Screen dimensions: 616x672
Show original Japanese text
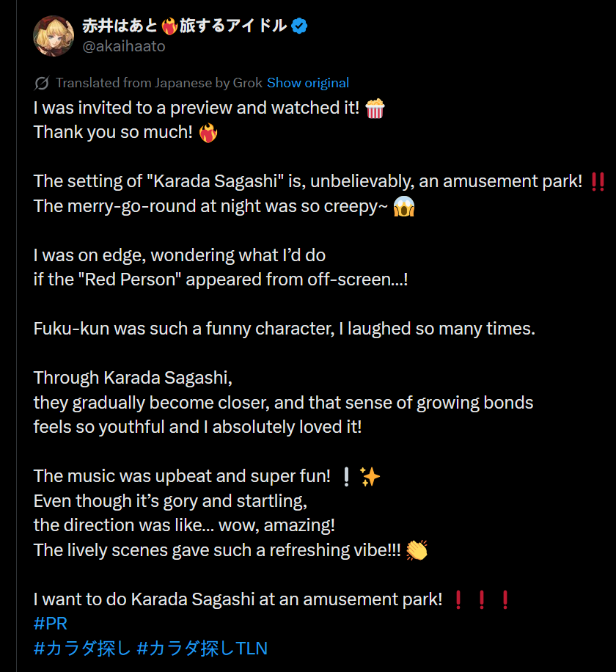[308, 83]
